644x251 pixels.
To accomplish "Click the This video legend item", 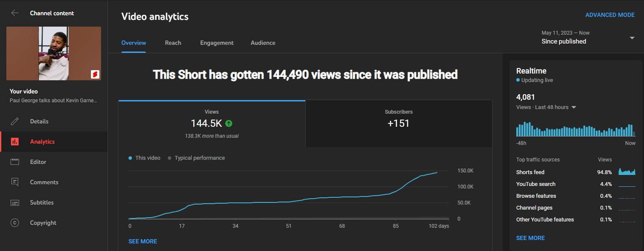I will point(145,158).
